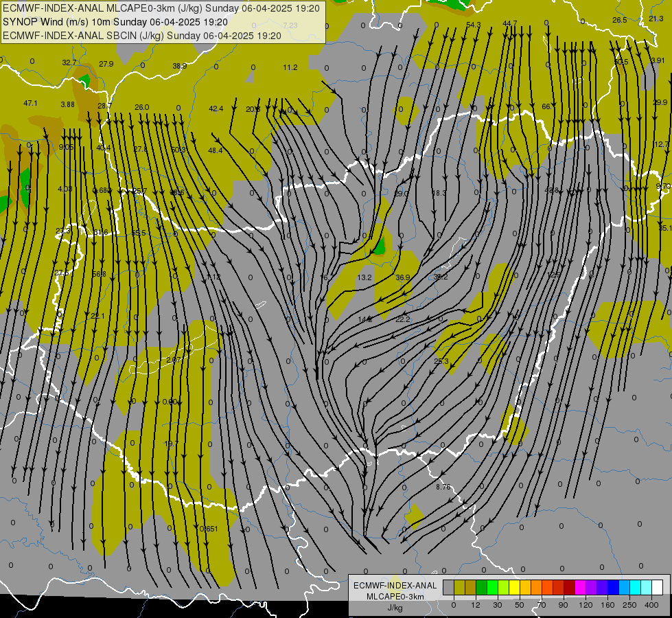
Task: Click the legend scale label 50
Action: click(519, 605)
